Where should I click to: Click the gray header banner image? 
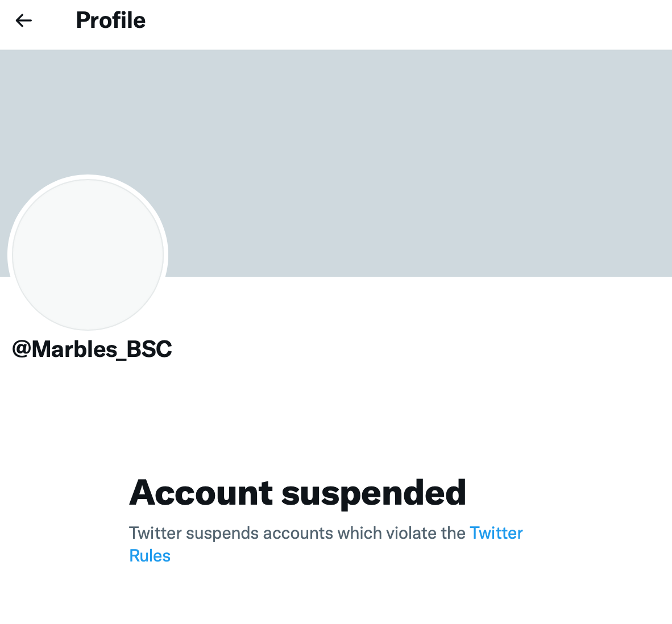(x=336, y=163)
